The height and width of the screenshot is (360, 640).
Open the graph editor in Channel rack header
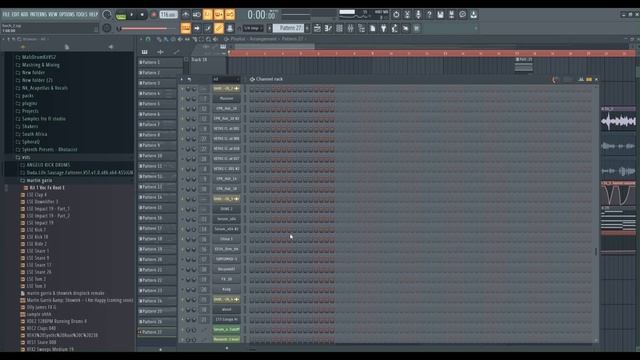[x=580, y=79]
